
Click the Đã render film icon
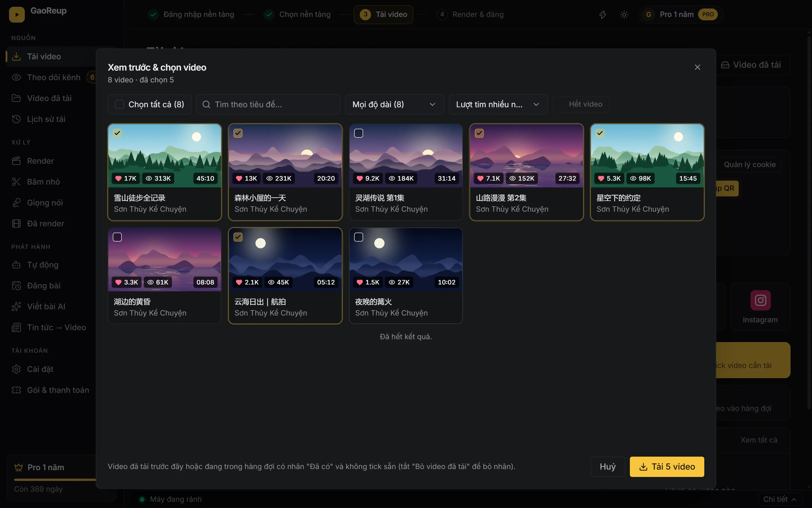pyautogui.click(x=16, y=224)
